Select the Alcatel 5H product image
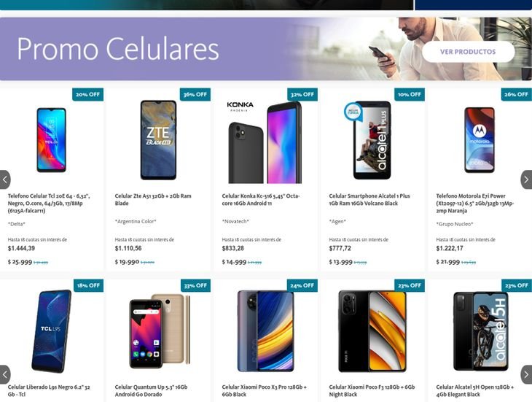 (481, 331)
